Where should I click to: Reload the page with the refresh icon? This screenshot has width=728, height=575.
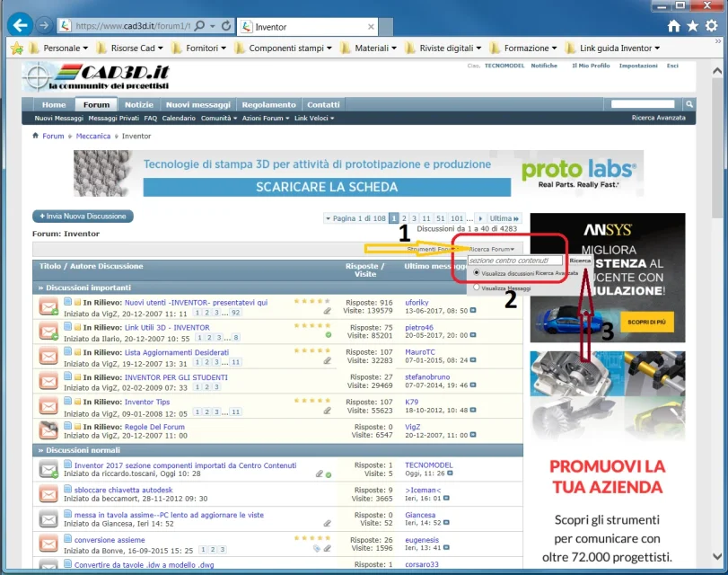click(x=226, y=25)
